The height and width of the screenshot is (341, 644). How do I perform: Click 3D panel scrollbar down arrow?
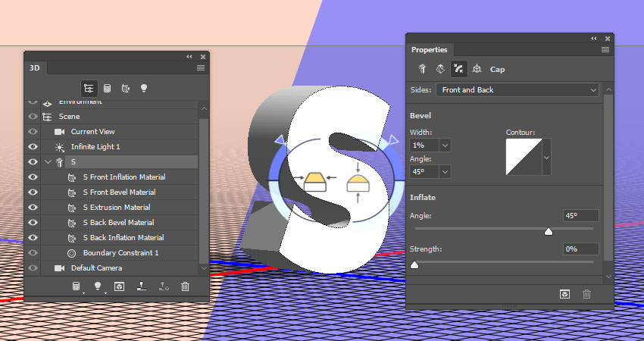coord(204,268)
